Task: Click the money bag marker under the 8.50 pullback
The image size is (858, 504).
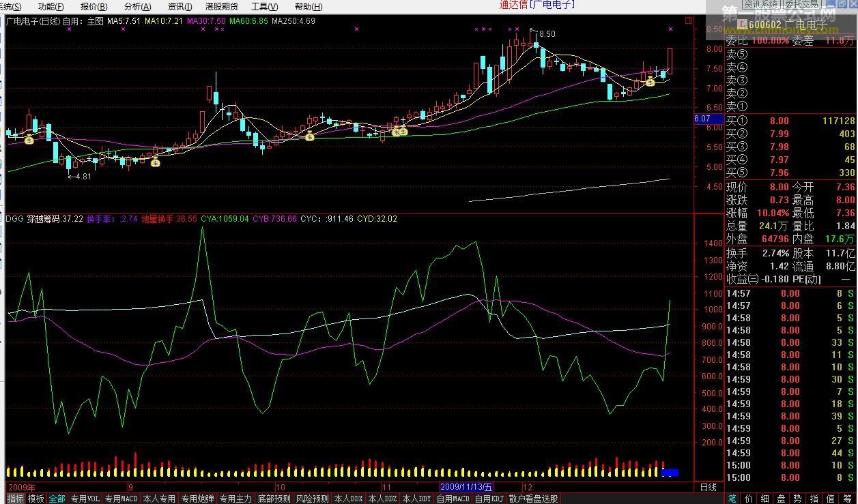Action: tap(650, 82)
